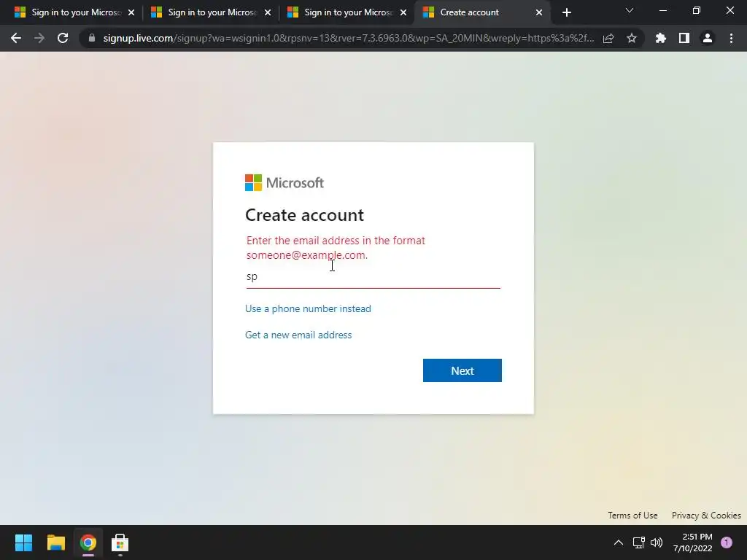This screenshot has width=747, height=560.
Task: Open the Chrome profile avatar menu
Action: (708, 38)
